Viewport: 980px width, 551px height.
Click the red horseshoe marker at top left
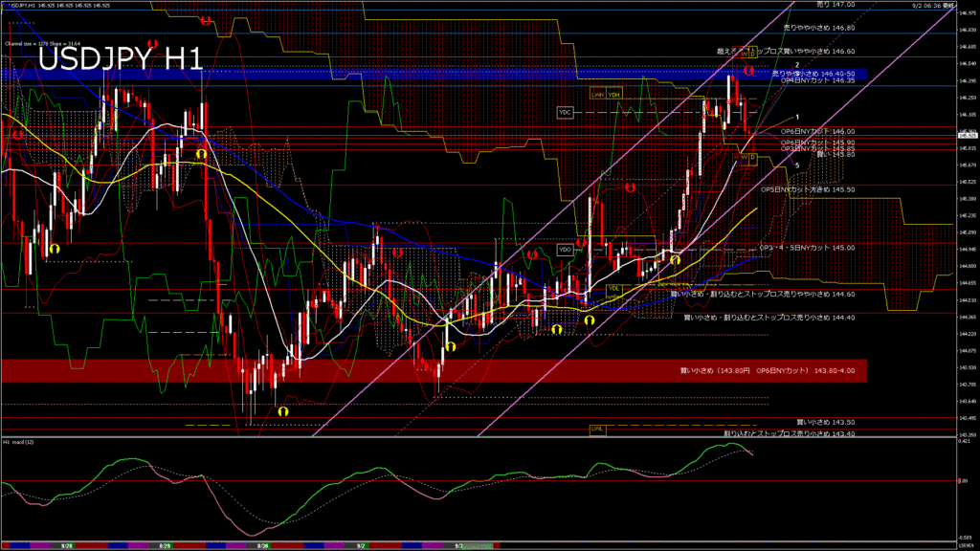point(207,20)
